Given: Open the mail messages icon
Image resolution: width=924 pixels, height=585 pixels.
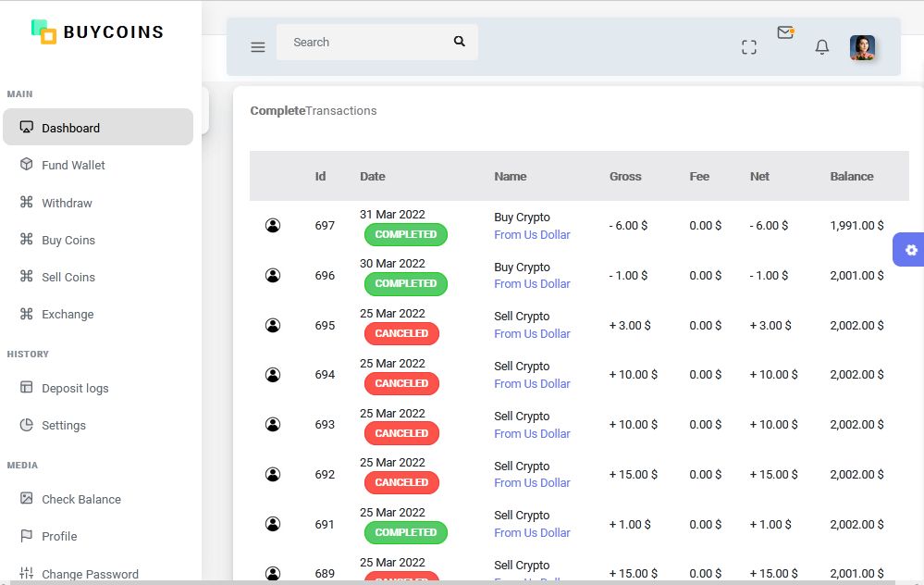Looking at the screenshot, I should 785,33.
